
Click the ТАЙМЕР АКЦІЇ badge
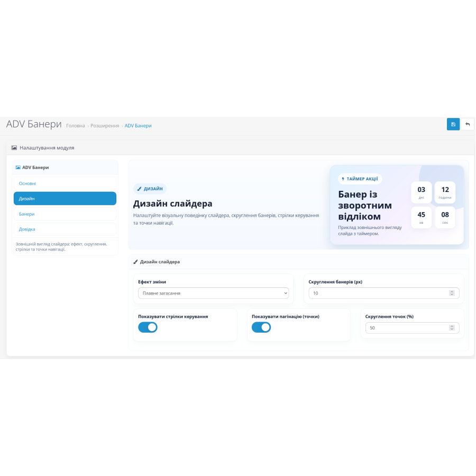point(360,179)
